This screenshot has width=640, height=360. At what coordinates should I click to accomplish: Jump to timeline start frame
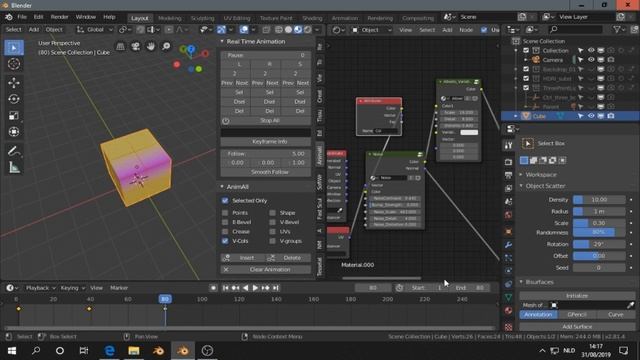click(226, 288)
